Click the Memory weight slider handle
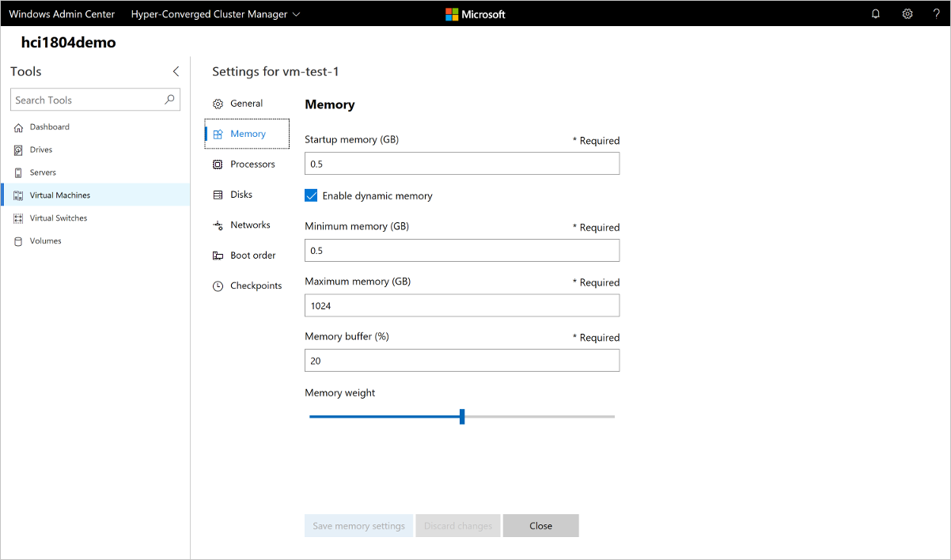This screenshot has height=560, width=951. point(462,417)
